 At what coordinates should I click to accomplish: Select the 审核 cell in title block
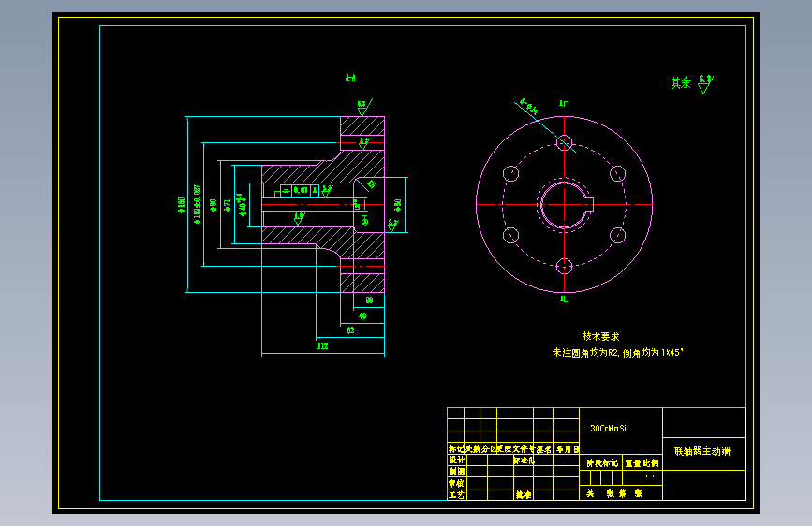[x=457, y=483]
